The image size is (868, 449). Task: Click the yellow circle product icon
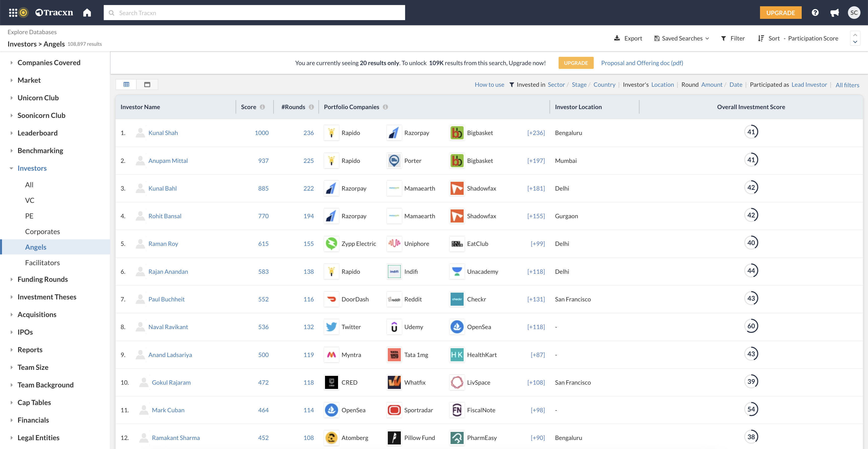24,13
